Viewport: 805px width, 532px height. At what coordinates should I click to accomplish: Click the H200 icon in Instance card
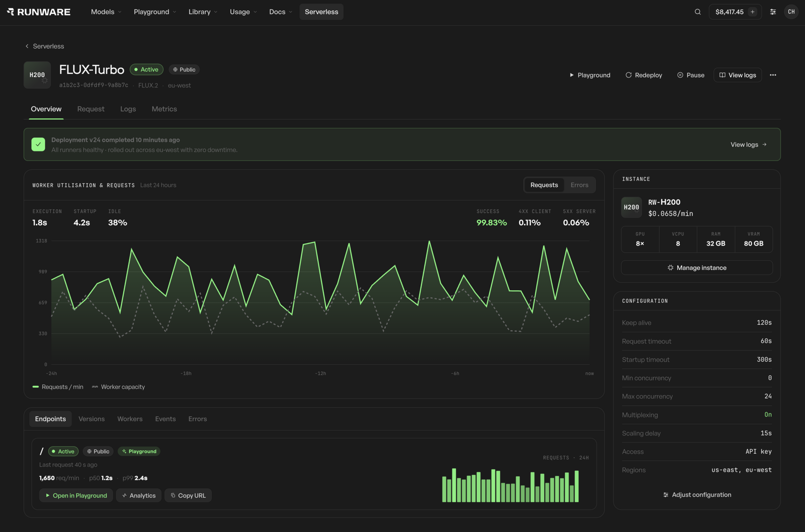click(x=631, y=207)
